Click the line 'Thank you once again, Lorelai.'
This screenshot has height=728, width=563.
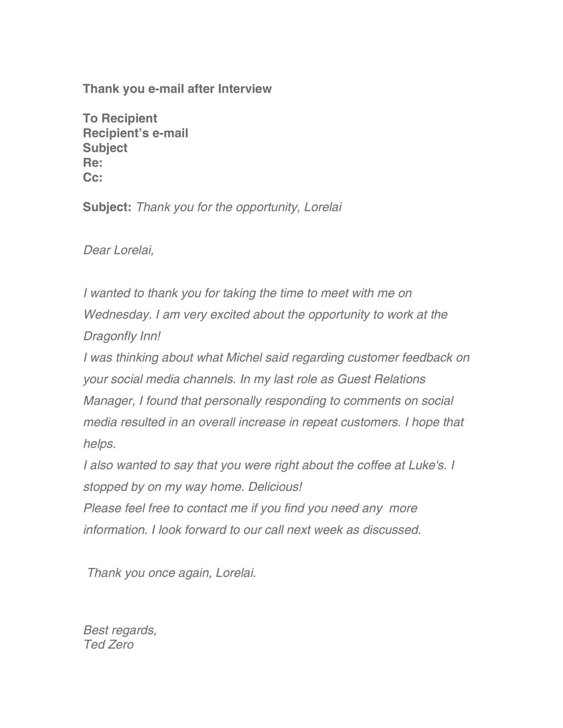[172, 573]
